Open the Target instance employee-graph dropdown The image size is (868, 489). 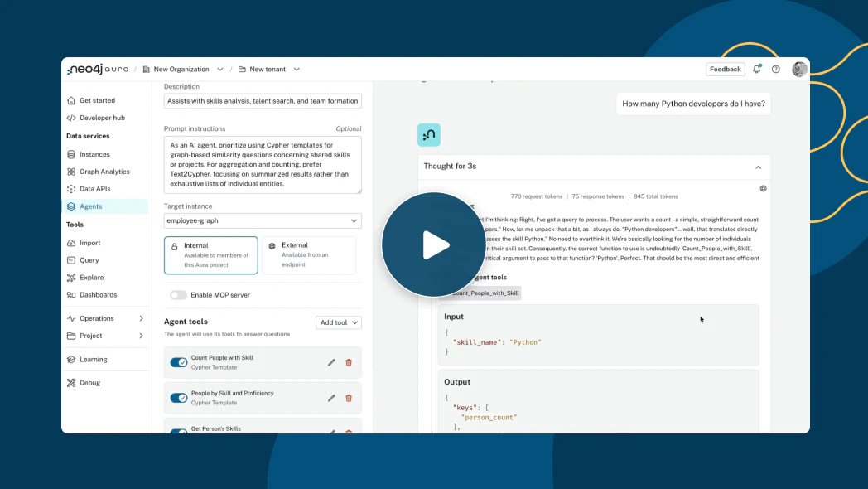click(263, 221)
